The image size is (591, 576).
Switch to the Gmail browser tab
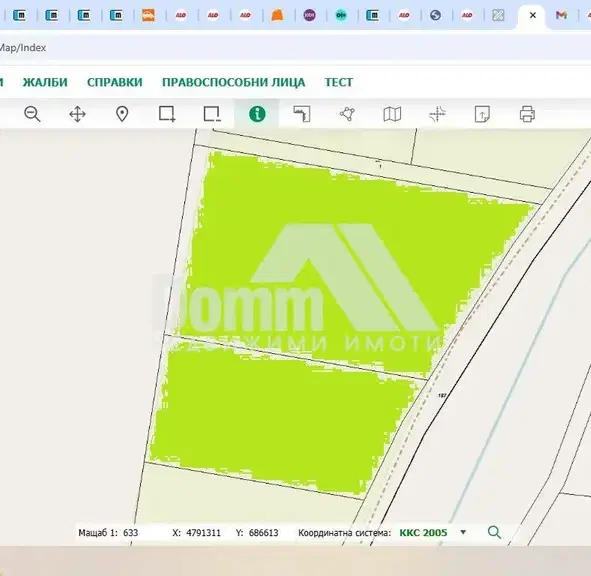[x=561, y=15]
